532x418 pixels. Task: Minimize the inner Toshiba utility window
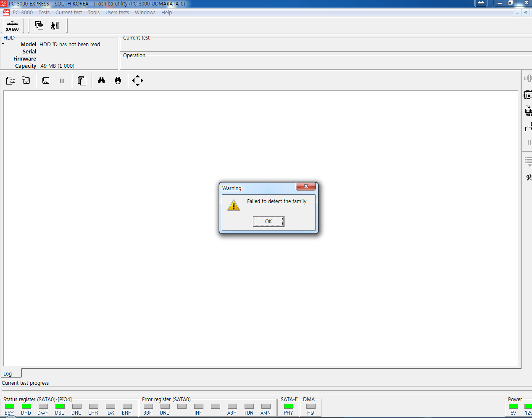(x=518, y=13)
